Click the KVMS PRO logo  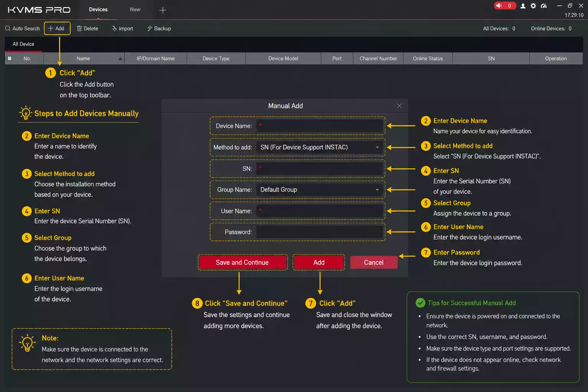[39, 10]
